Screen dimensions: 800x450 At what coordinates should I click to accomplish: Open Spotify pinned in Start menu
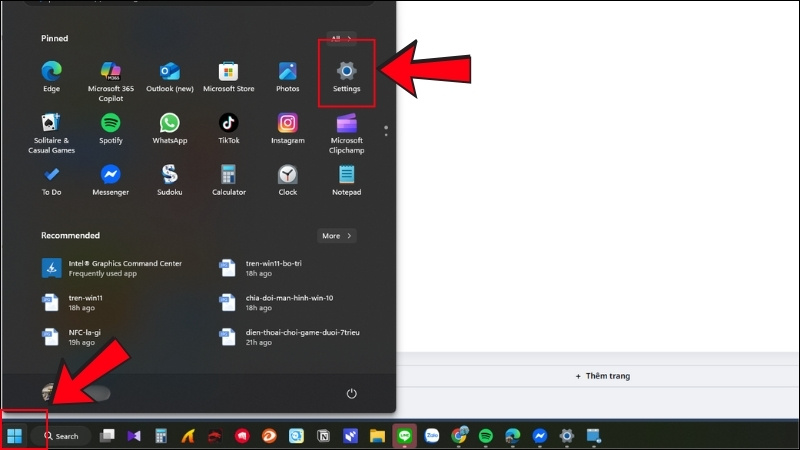pyautogui.click(x=111, y=129)
